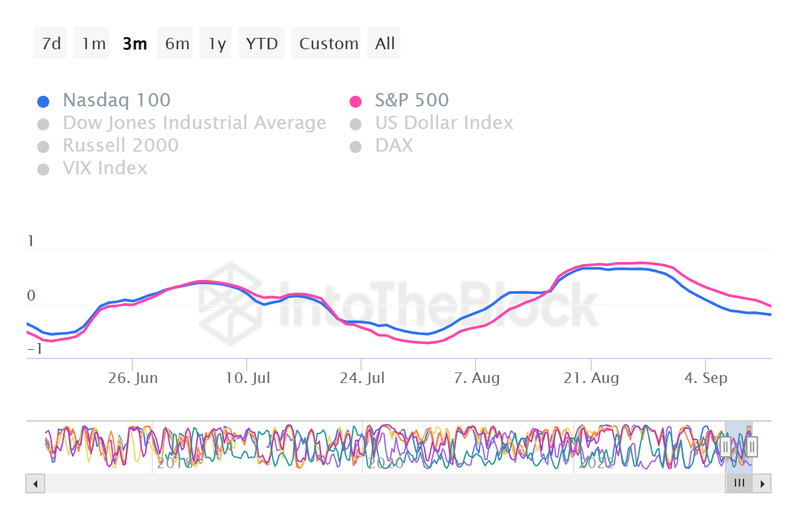Show All historical data
The height and width of the screenshot is (532, 798).
pyautogui.click(x=384, y=43)
